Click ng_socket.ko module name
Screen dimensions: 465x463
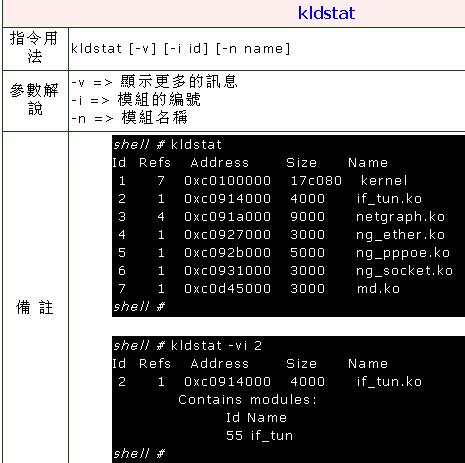pyautogui.click(x=404, y=271)
